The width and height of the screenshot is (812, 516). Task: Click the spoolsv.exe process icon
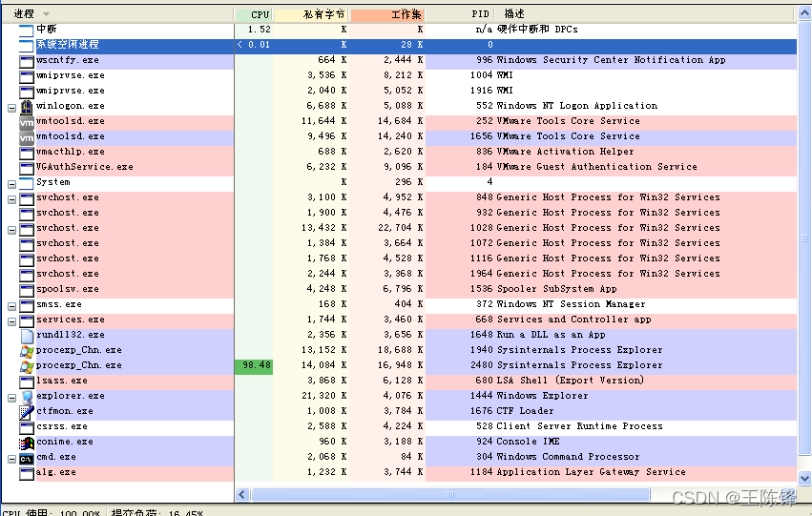click(x=27, y=290)
